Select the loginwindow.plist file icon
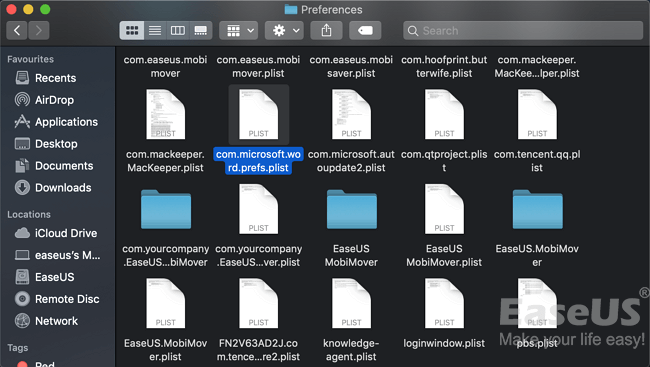 [444, 304]
